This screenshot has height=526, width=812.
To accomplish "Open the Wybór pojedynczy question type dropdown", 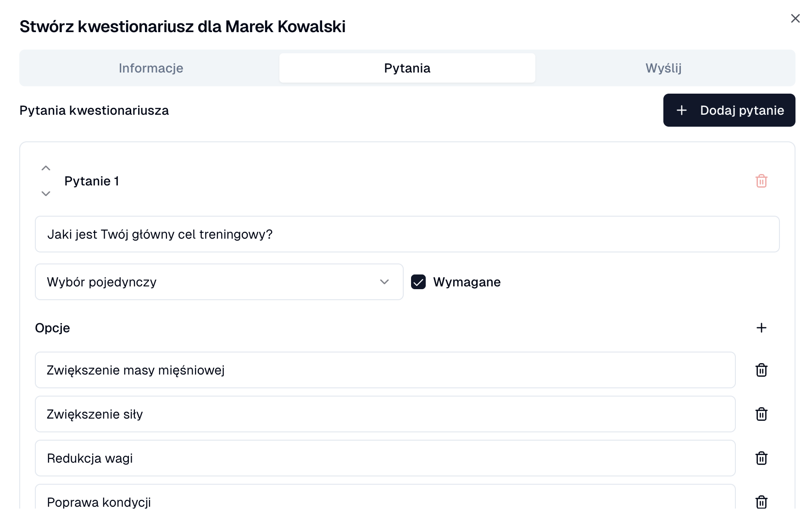I will (x=219, y=282).
